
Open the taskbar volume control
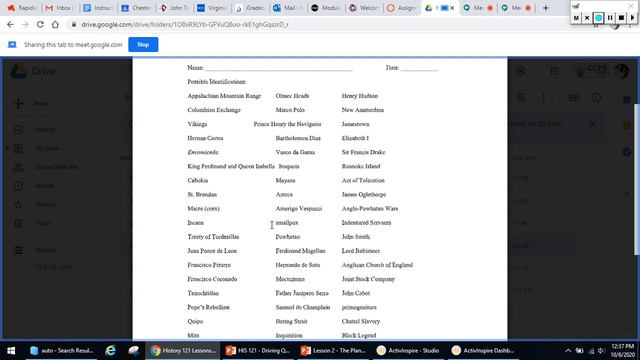click(601, 351)
